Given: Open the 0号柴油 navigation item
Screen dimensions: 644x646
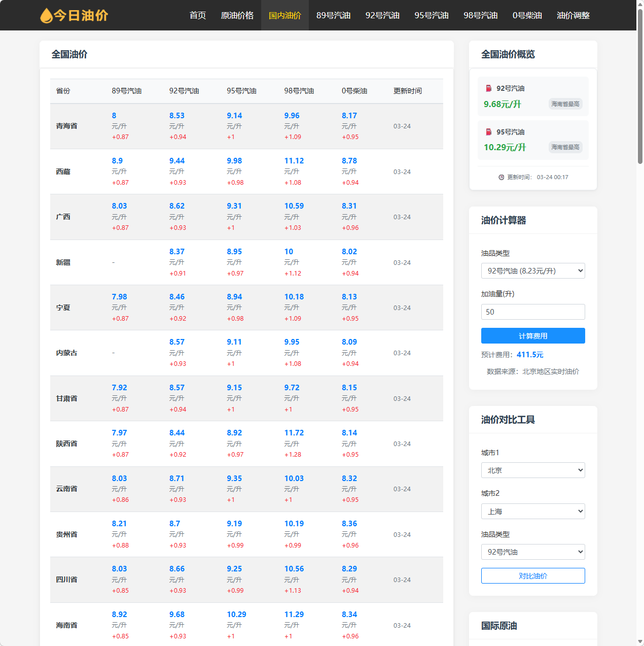Looking at the screenshot, I should (x=527, y=15).
